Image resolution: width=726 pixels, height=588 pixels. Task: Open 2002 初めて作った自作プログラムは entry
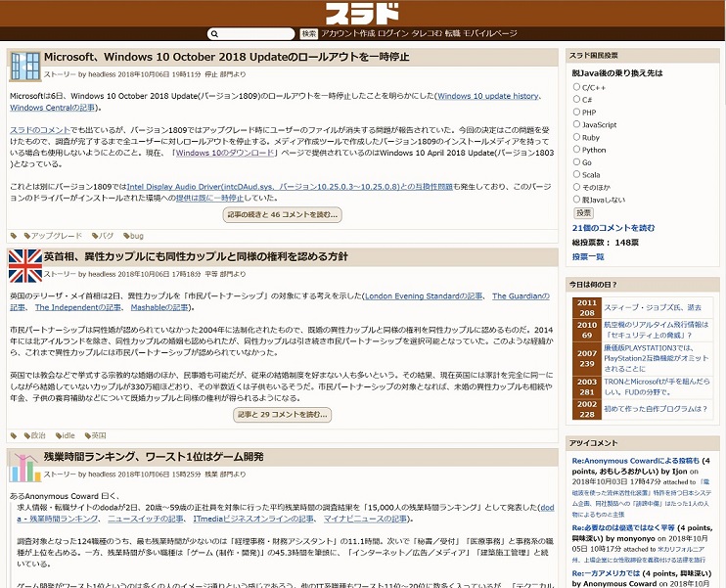[x=656, y=409]
